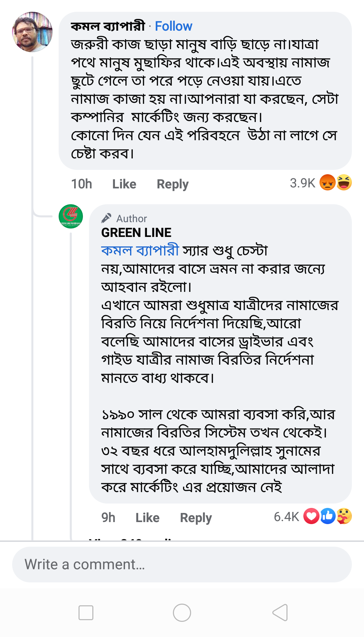Tap the heart reaction icon on Green Line reply
Image resolution: width=364 pixels, height=637 pixels.
[311, 516]
